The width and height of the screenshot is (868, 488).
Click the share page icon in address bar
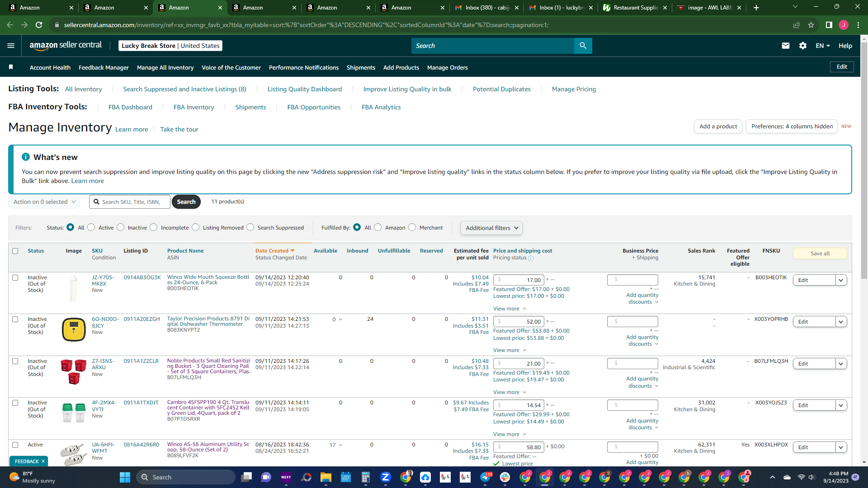click(x=797, y=25)
